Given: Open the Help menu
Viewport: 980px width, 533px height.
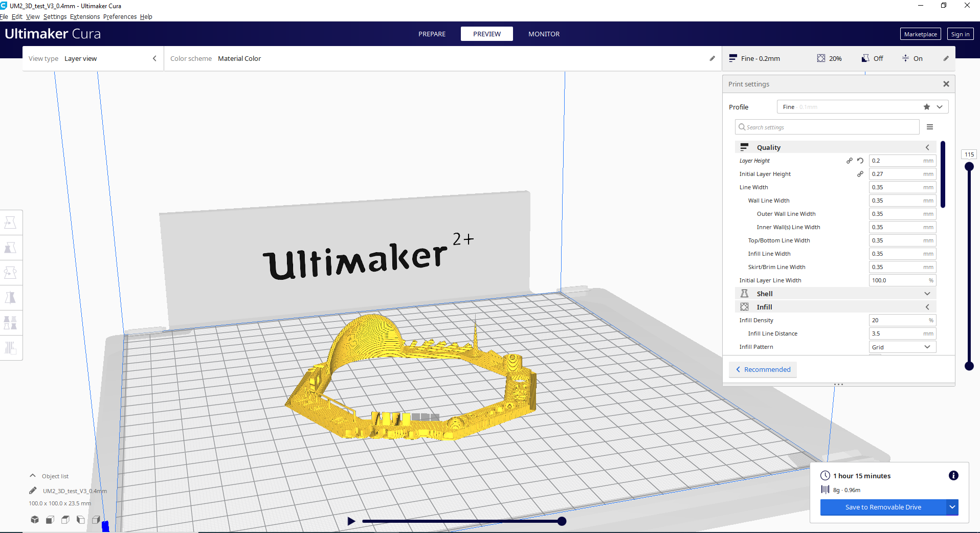Looking at the screenshot, I should pos(146,17).
